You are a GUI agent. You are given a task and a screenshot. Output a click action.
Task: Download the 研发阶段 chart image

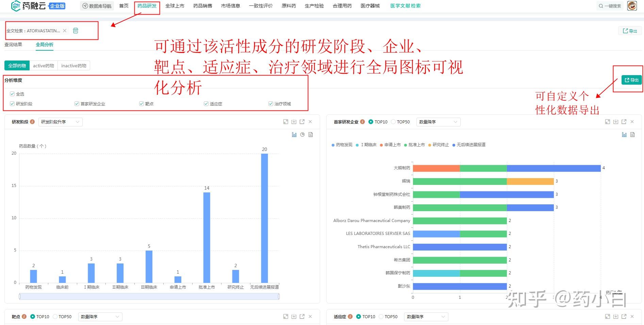point(294,121)
